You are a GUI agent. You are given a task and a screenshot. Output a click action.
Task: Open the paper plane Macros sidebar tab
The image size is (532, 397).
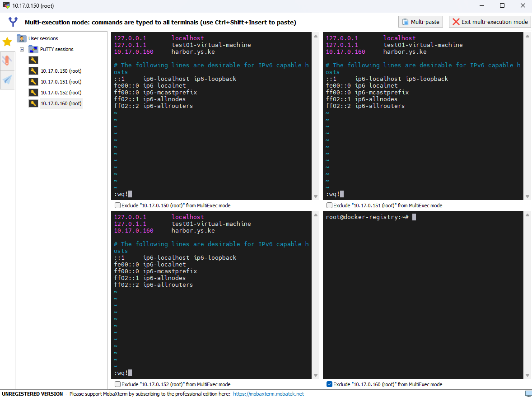pyautogui.click(x=7, y=79)
